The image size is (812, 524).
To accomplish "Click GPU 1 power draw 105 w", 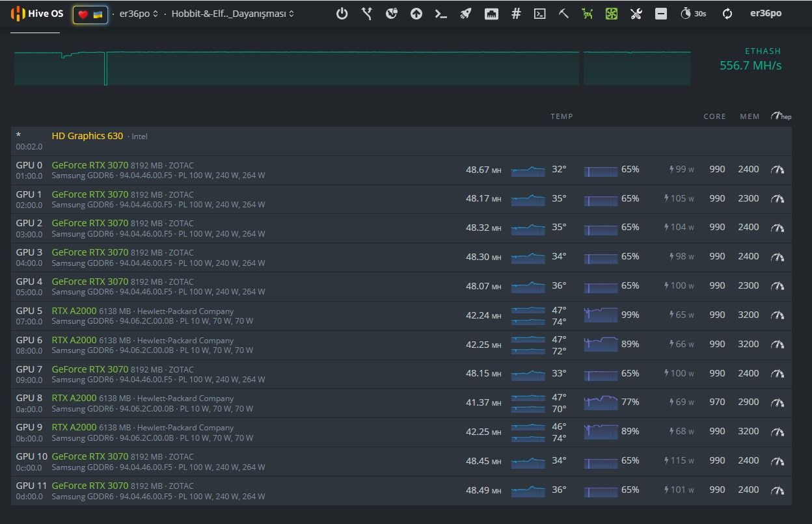I will (x=679, y=199).
